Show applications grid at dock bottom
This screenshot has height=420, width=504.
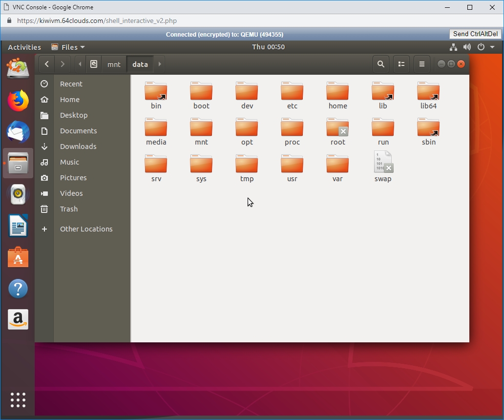coord(18,399)
